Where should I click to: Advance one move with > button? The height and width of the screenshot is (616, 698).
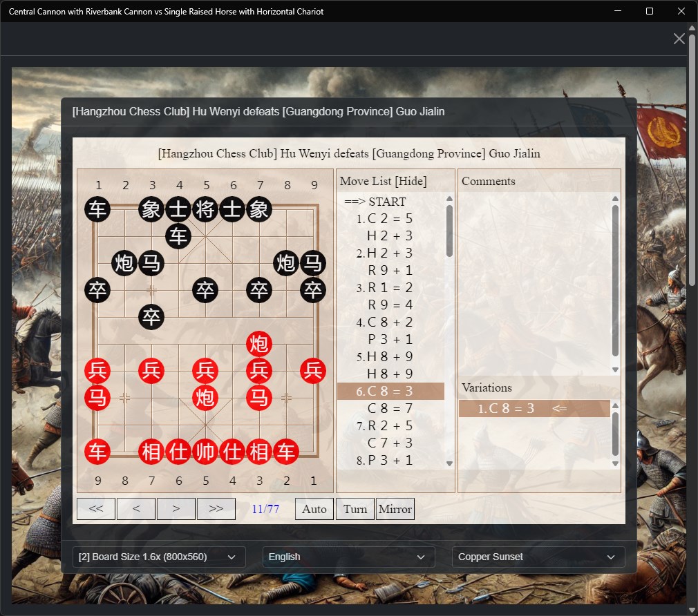click(176, 509)
